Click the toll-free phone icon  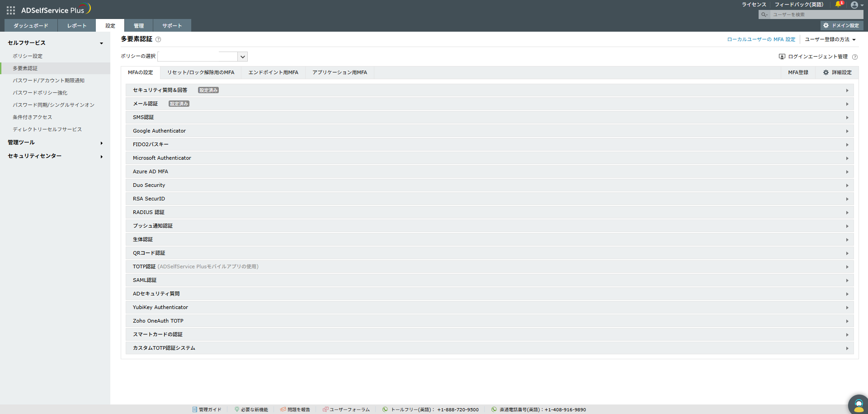385,409
